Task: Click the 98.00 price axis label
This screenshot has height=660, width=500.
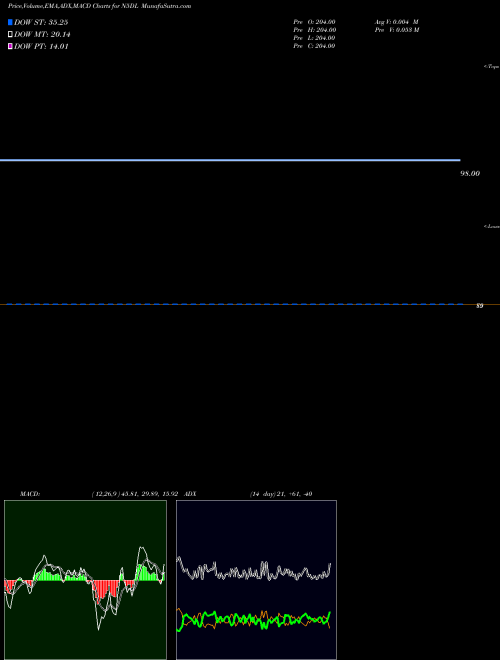Action: (470, 173)
